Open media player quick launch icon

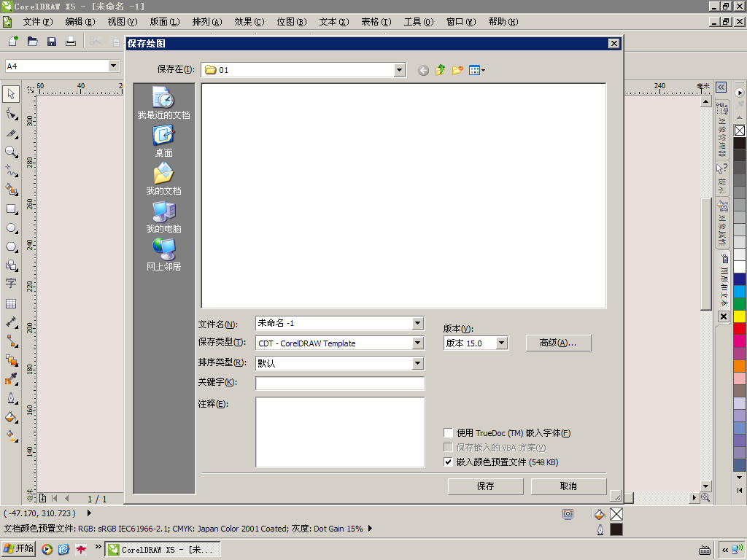[x=47, y=550]
